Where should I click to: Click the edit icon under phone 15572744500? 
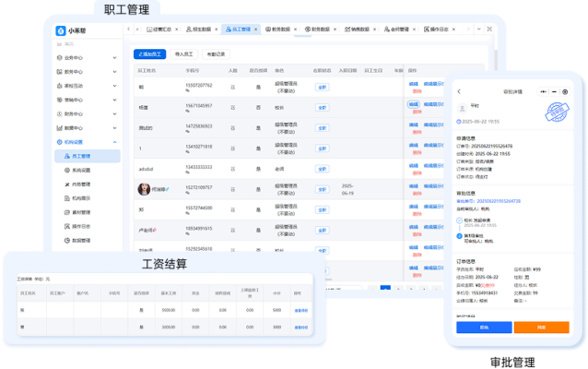[x=187, y=213]
